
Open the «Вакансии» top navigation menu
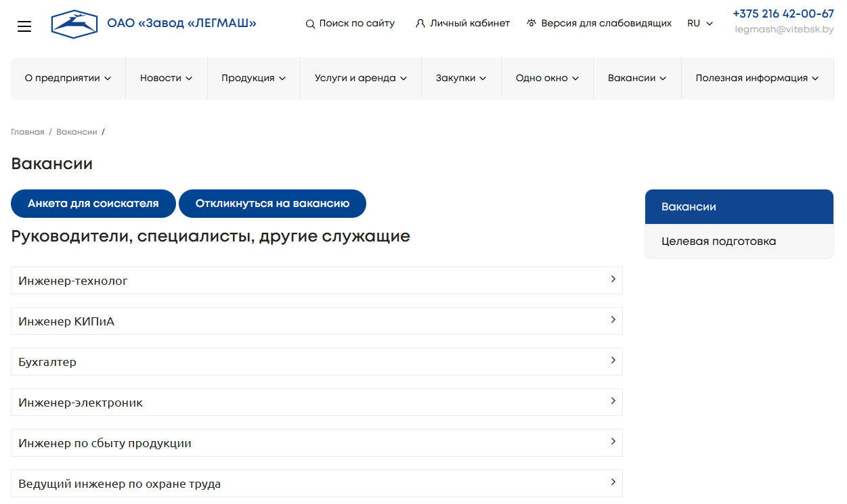point(637,78)
